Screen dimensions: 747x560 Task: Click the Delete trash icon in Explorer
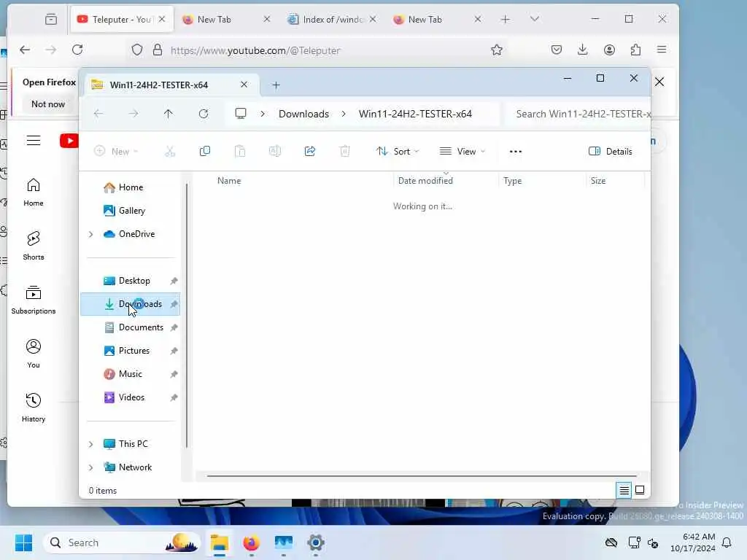[345, 152]
